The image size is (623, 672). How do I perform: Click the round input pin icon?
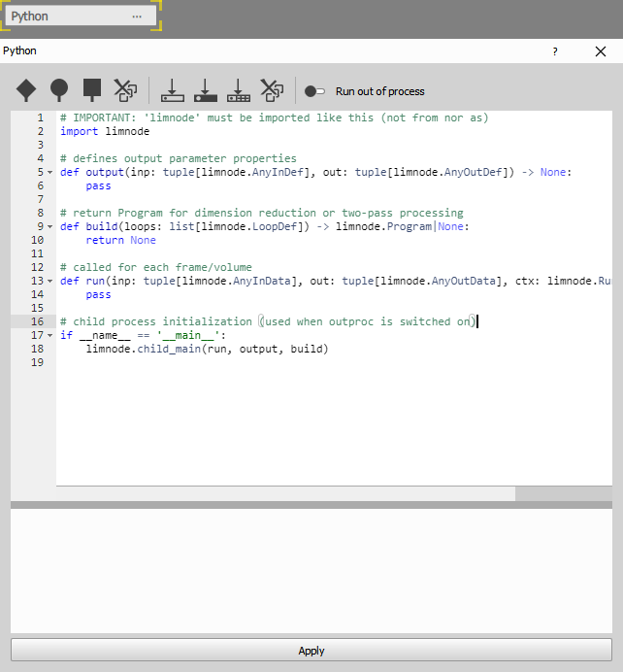pyautogui.click(x=59, y=90)
